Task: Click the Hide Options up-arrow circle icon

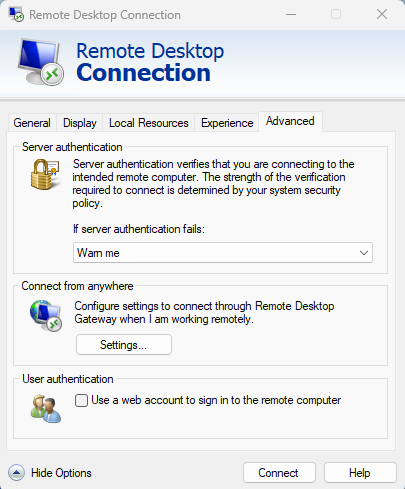Action: pos(16,472)
